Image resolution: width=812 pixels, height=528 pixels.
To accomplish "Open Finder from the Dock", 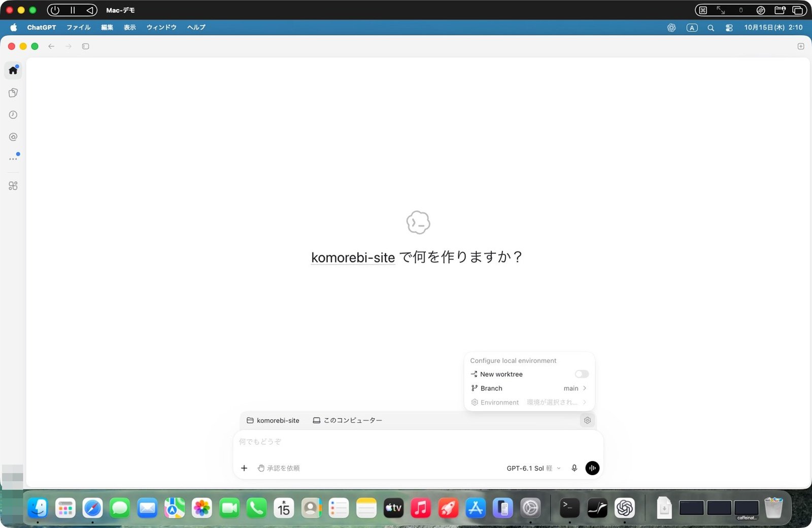I will 38,508.
